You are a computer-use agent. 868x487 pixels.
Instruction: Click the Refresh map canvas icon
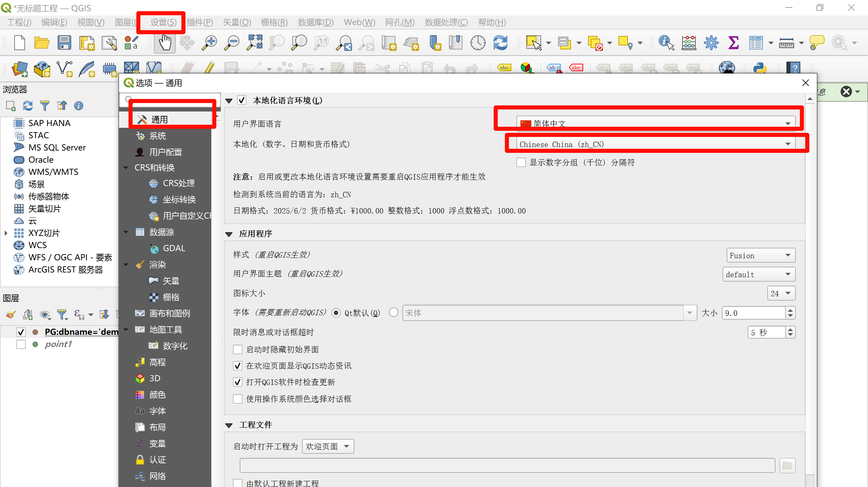(500, 43)
